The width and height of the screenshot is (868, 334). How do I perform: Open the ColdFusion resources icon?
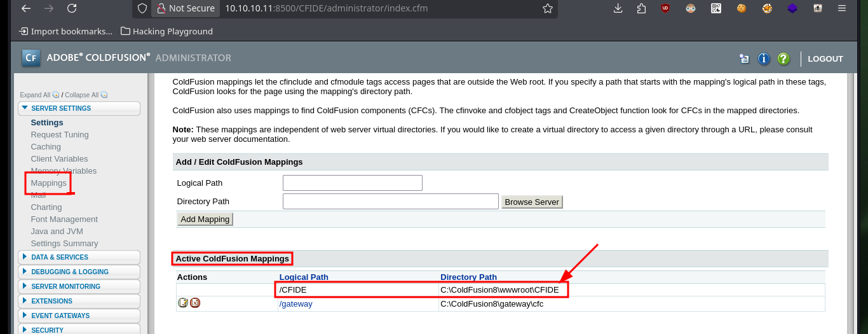click(745, 59)
